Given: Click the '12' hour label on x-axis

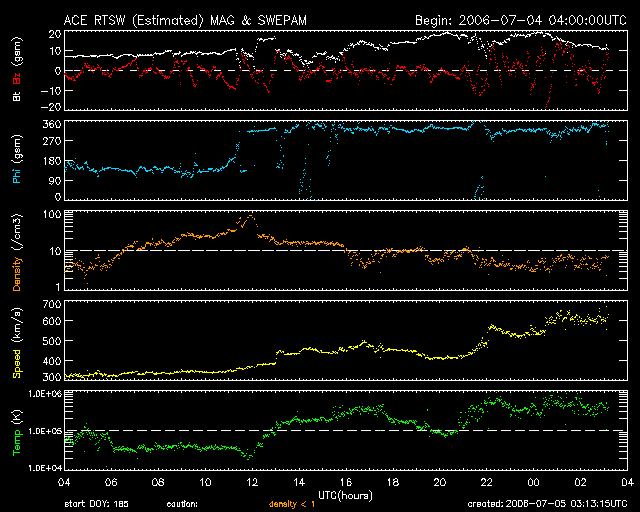Looking at the screenshot, I should click(x=252, y=482).
